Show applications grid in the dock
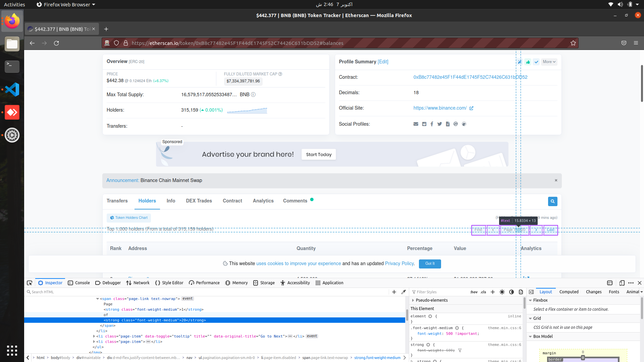 (12, 351)
